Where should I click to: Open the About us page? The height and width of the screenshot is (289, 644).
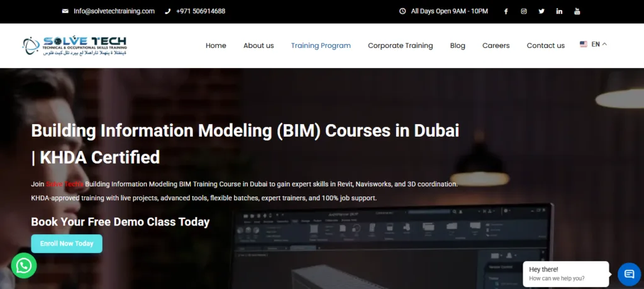(258, 45)
